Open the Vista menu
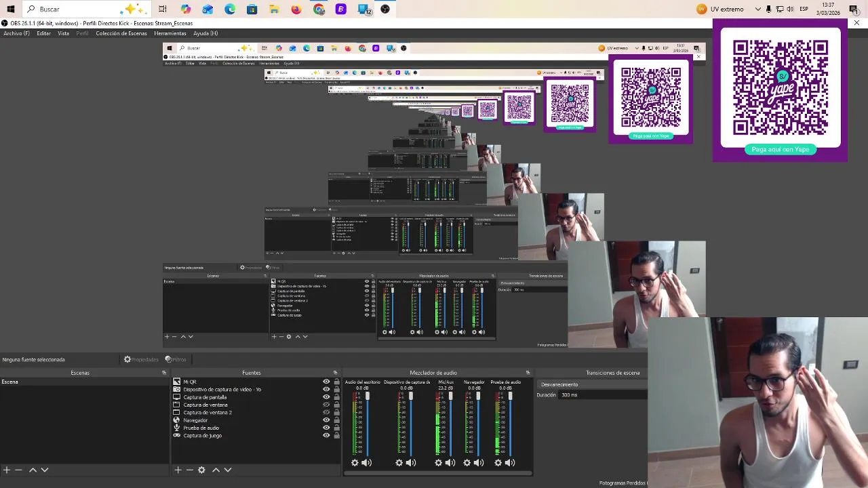Screen dimensions: 868x488 [x=63, y=33]
